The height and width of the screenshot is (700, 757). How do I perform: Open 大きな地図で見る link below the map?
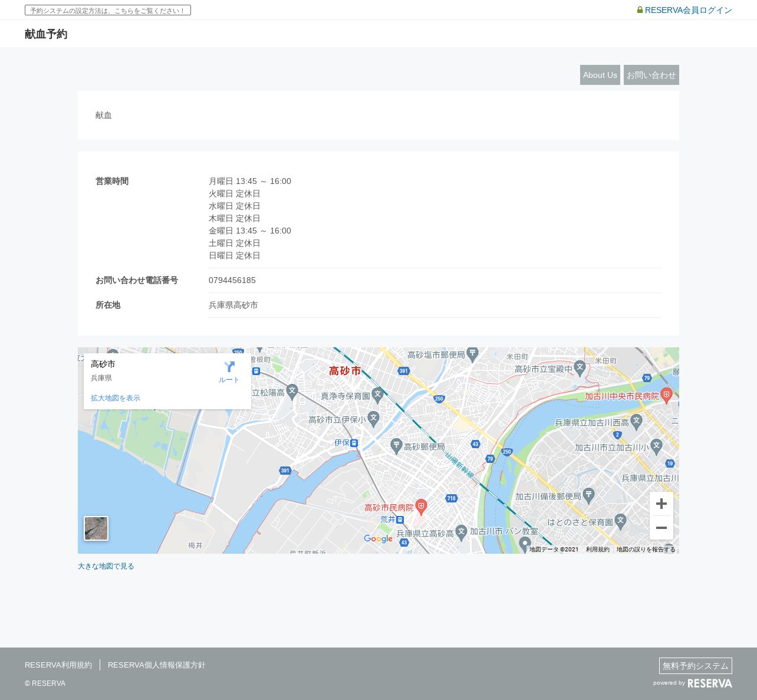pos(106,566)
